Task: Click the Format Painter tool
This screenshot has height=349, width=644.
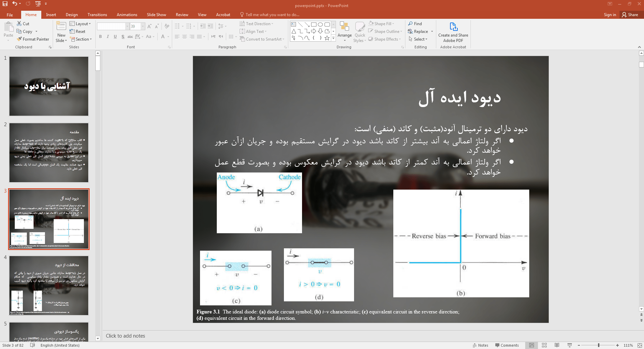Action: pos(33,39)
